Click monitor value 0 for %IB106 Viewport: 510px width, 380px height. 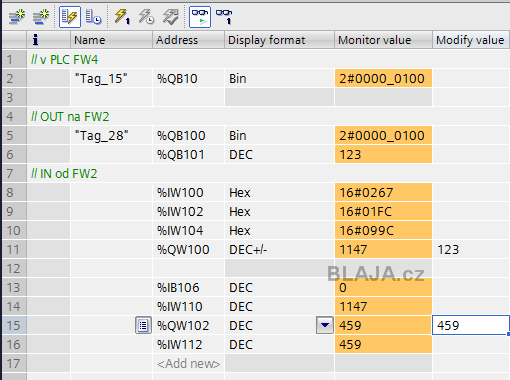click(x=383, y=288)
